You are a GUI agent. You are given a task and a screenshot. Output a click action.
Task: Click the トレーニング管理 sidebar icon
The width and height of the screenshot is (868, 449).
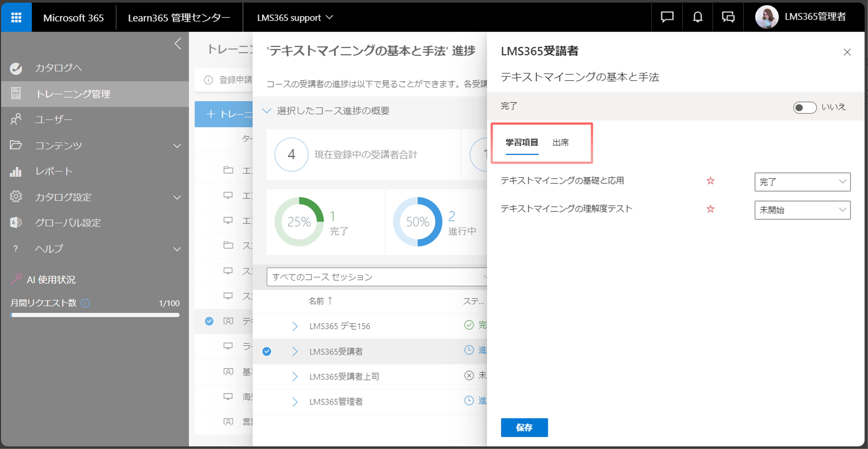pyautogui.click(x=16, y=94)
